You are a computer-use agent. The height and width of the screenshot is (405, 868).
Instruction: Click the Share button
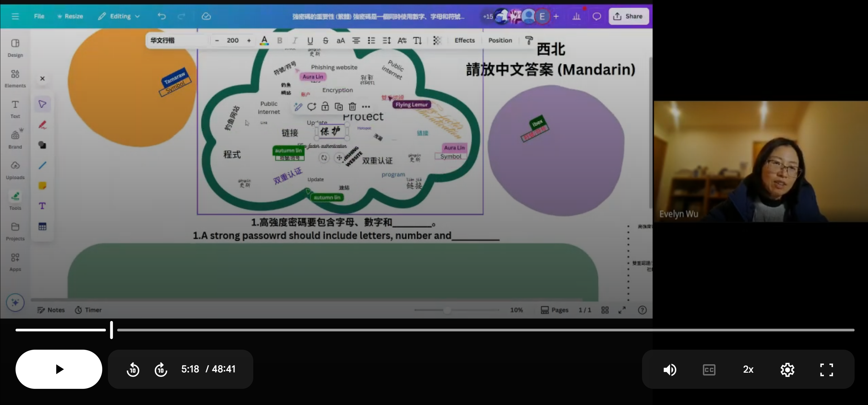coord(628,16)
